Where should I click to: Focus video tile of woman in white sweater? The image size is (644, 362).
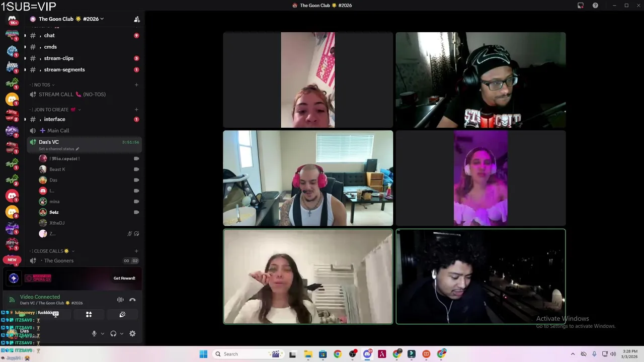308,277
